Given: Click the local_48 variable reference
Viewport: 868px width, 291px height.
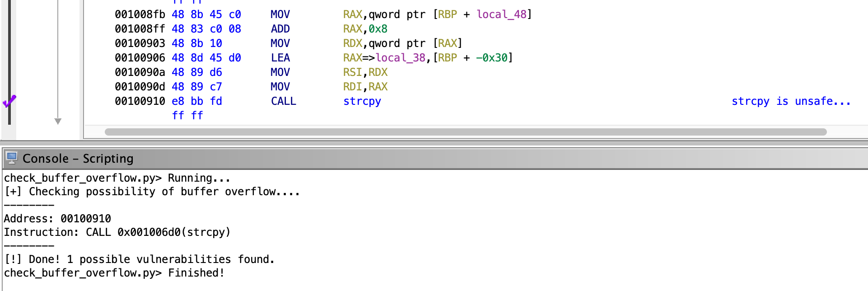Looking at the screenshot, I should point(501,14).
